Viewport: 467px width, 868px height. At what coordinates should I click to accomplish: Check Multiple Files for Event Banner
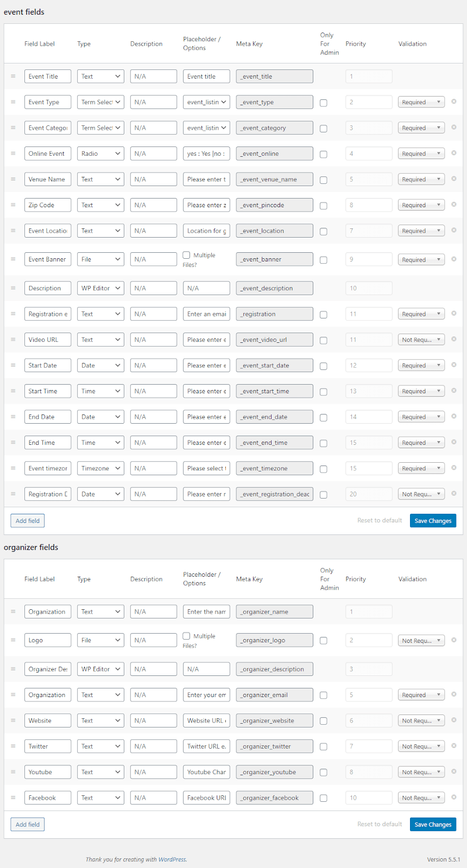186,255
